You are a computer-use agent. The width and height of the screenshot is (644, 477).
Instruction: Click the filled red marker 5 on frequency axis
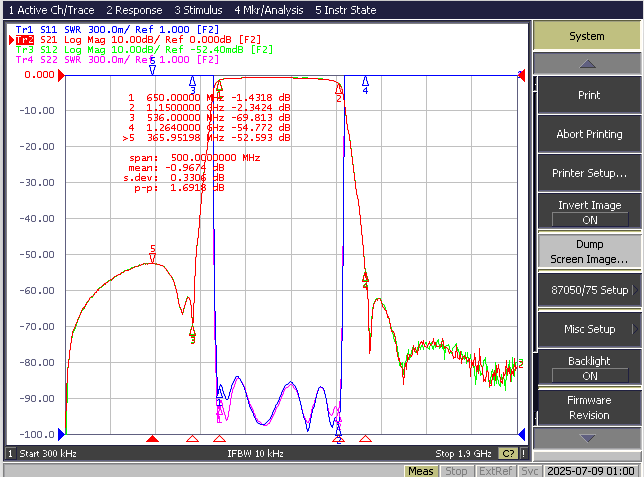[x=152, y=439]
